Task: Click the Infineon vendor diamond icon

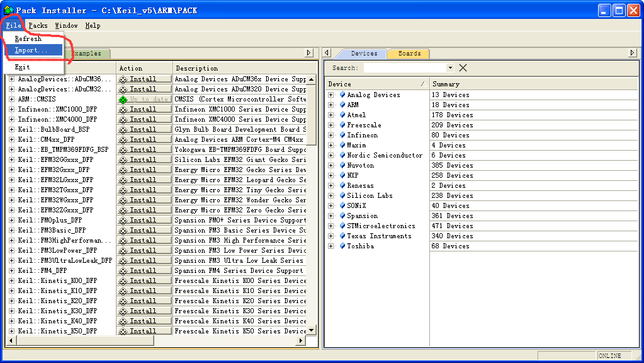Action: point(342,135)
